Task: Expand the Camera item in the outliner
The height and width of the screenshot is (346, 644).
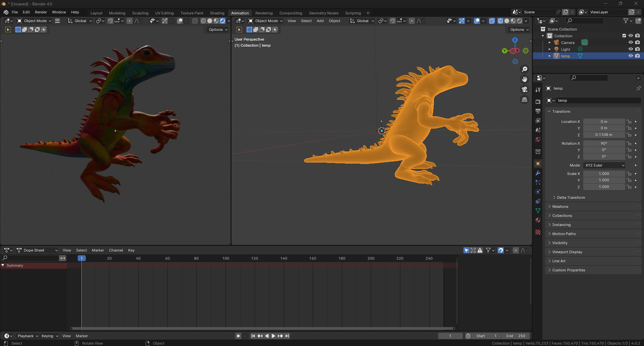Action: (550, 43)
